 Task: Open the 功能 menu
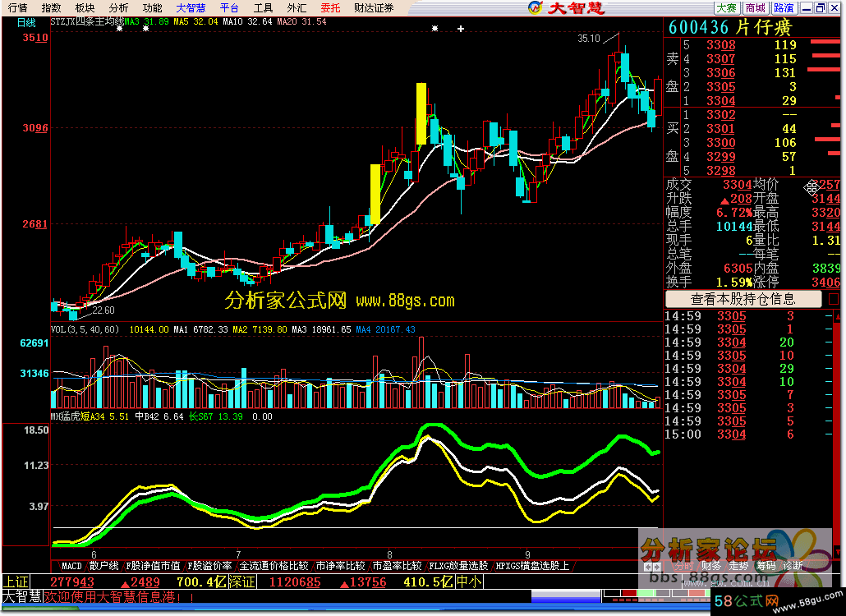coord(152,7)
